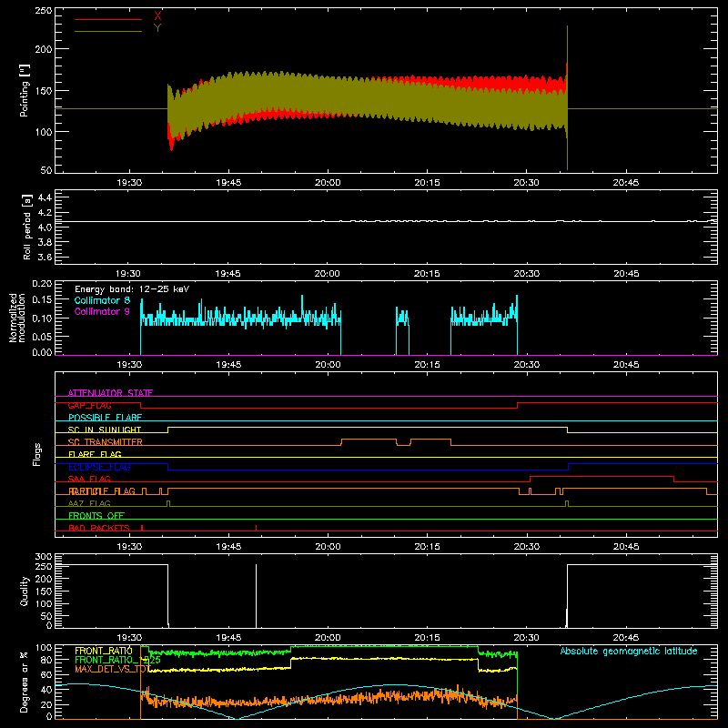Screen dimensions: 728x728
Task: Click the Roll period [s] axis title
Action: click(x=27, y=227)
